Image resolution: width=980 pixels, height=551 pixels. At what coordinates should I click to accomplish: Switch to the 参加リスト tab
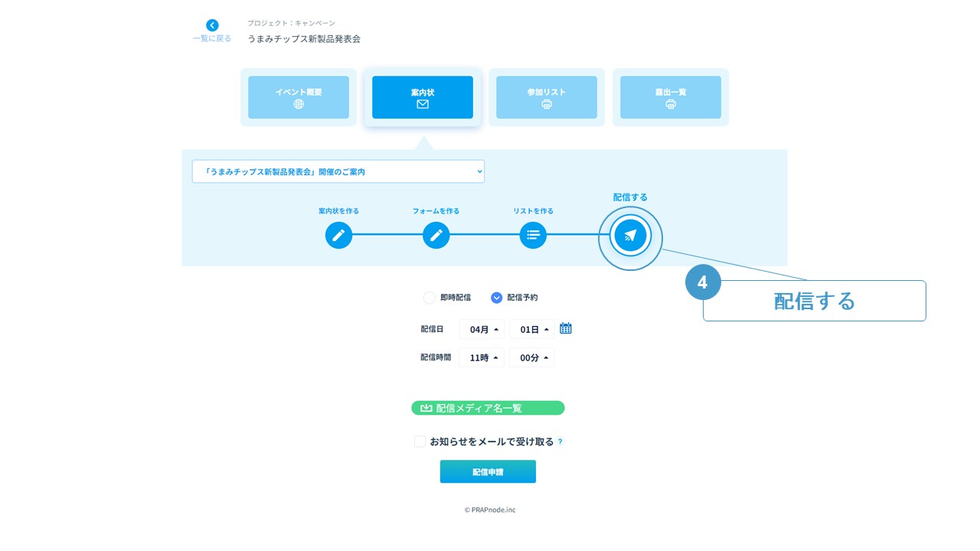(x=547, y=97)
